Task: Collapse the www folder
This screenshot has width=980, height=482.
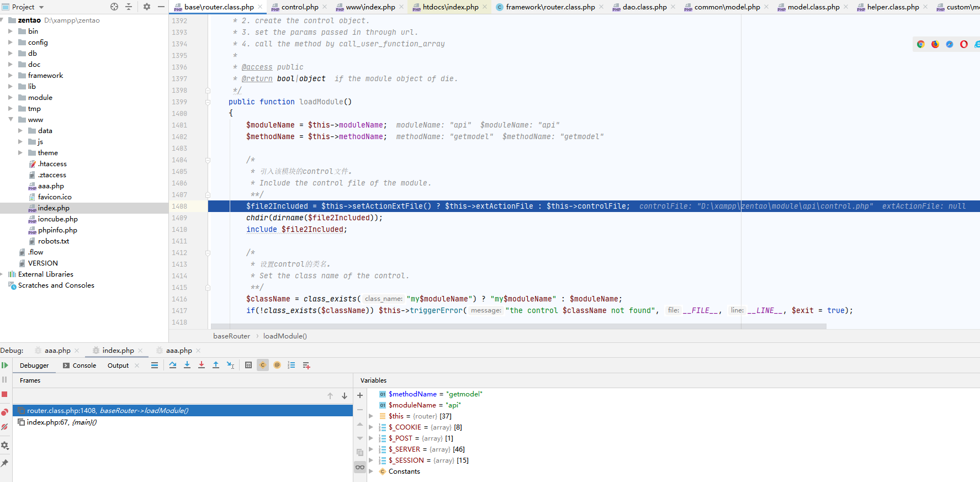Action: click(10, 120)
